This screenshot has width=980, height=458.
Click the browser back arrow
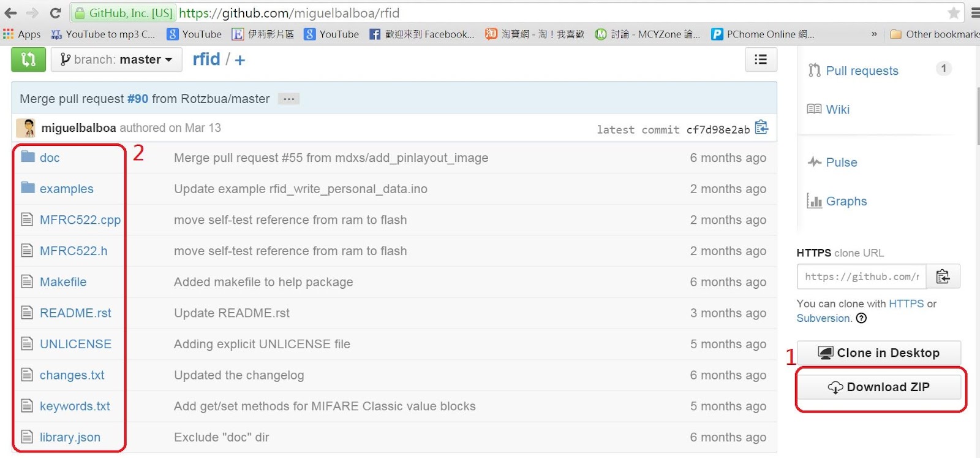point(10,13)
